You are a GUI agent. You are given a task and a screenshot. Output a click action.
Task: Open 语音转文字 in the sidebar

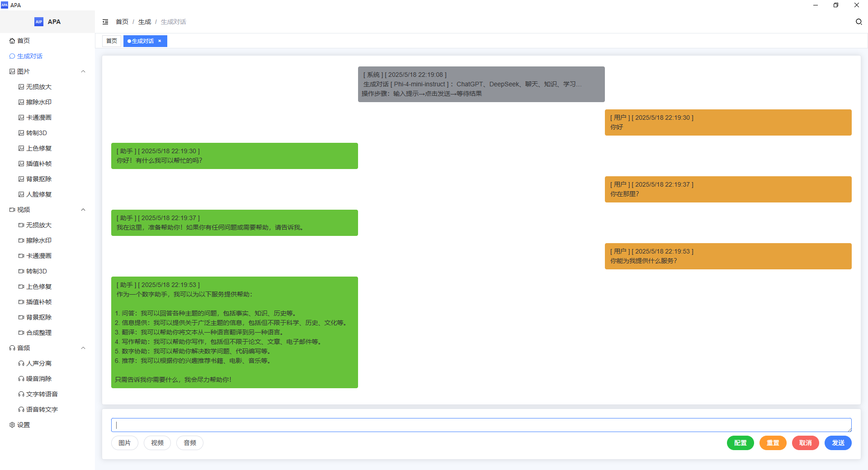[x=47, y=409]
